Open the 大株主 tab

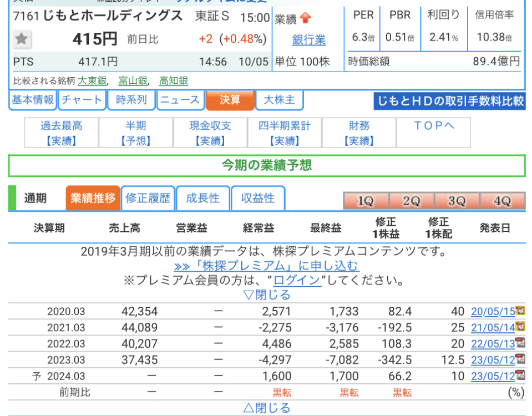279,100
